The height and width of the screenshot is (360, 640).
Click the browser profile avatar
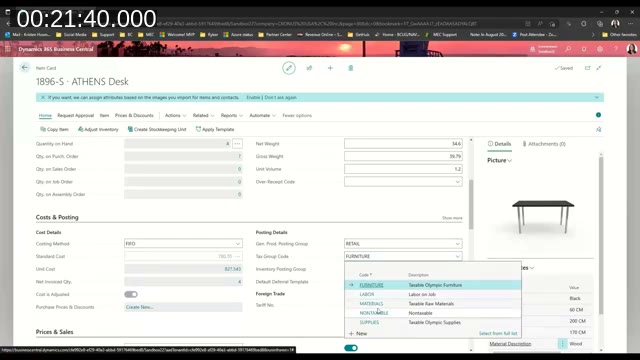coord(615,24)
